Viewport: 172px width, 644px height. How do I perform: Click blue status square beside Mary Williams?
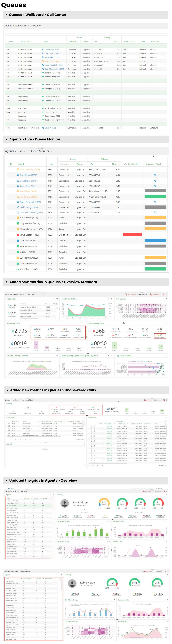[18, 241]
